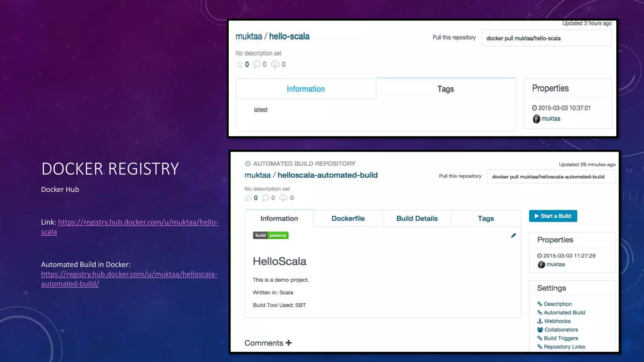Click helloscala-automated-build repository name link
The image size is (644, 362).
coord(328,175)
